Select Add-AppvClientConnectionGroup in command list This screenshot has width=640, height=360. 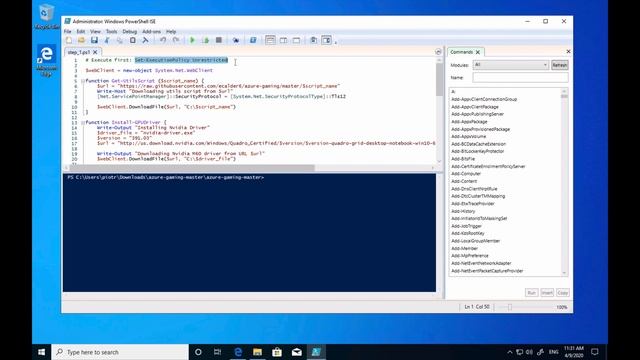[484, 99]
